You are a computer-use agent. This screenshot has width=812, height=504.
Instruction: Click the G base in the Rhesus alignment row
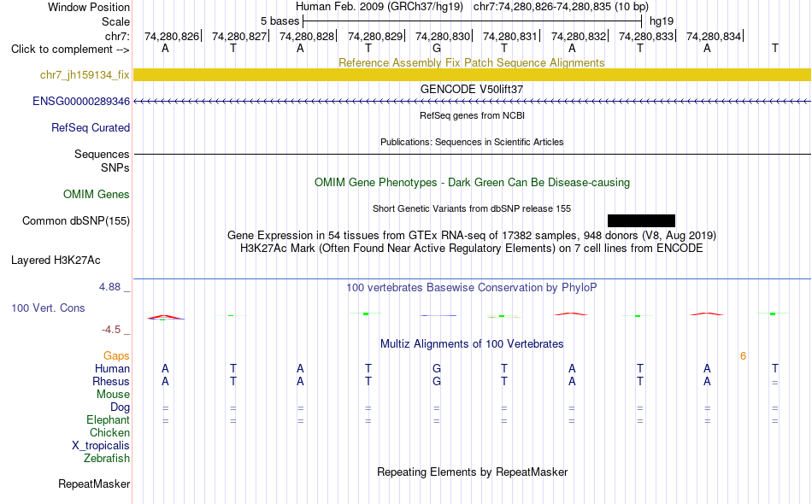click(x=437, y=381)
